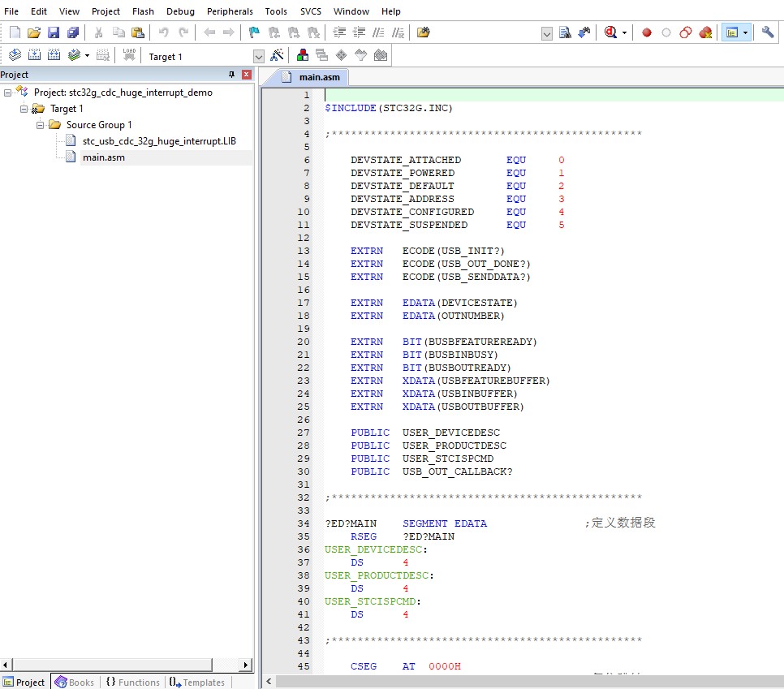The image size is (784, 689).
Task: Toggle window layout button in toolbar
Action: pos(732,32)
